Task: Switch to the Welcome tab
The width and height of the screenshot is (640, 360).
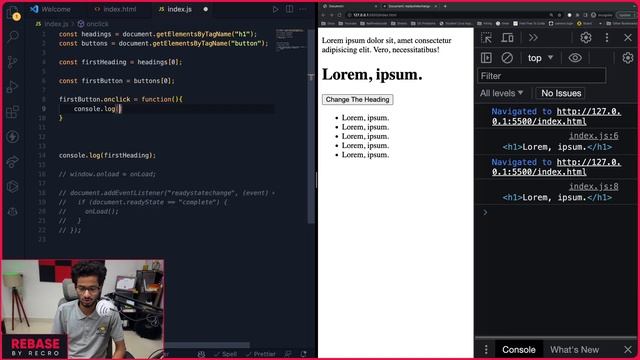Action: 50,9
